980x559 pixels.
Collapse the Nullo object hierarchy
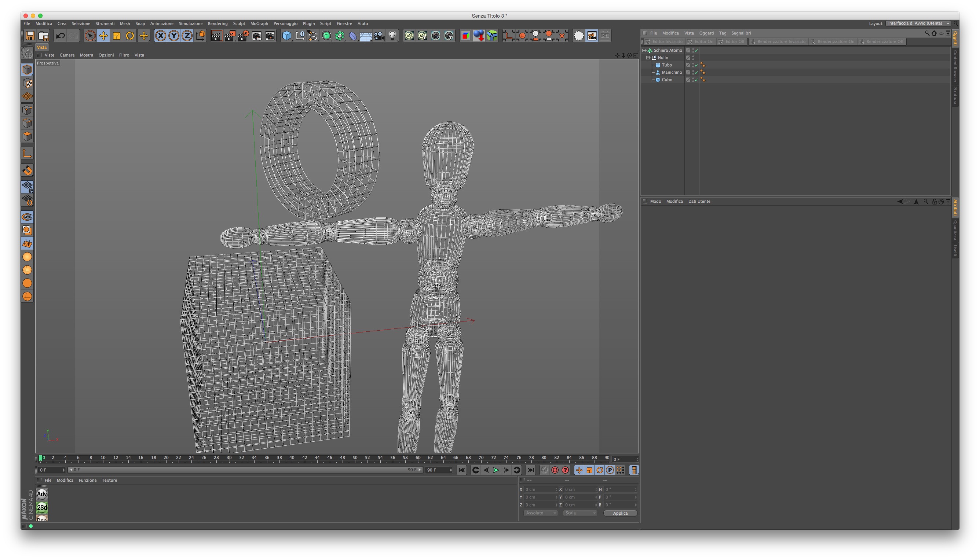(x=648, y=58)
